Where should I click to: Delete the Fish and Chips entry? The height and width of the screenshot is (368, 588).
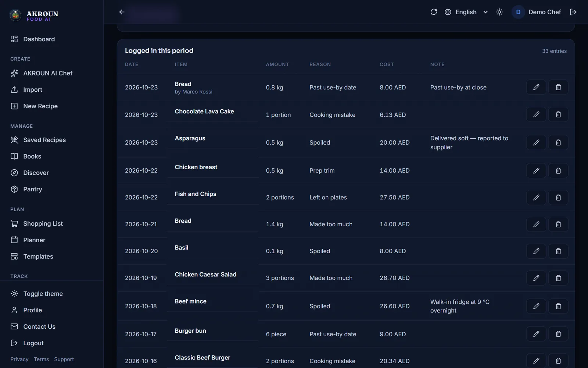558,197
